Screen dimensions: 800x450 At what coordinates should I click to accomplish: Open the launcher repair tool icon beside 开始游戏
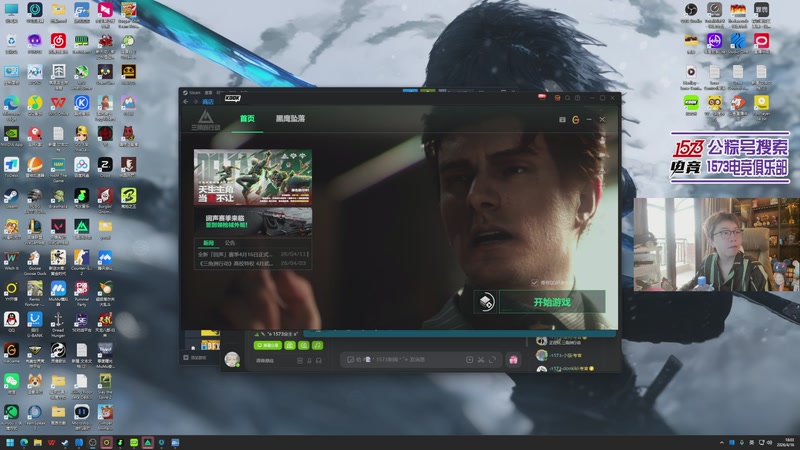485,302
